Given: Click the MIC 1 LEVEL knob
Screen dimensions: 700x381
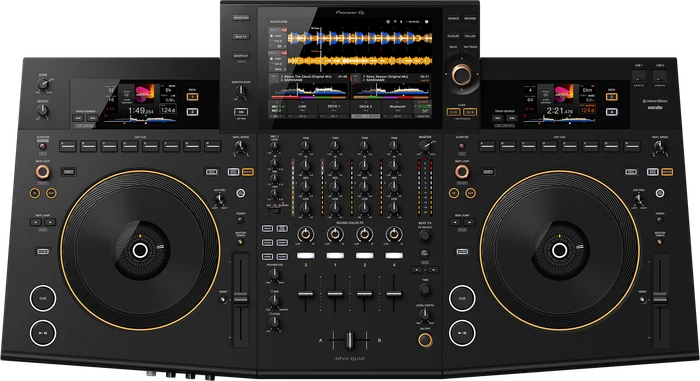Looking at the screenshot, I should point(275,146).
